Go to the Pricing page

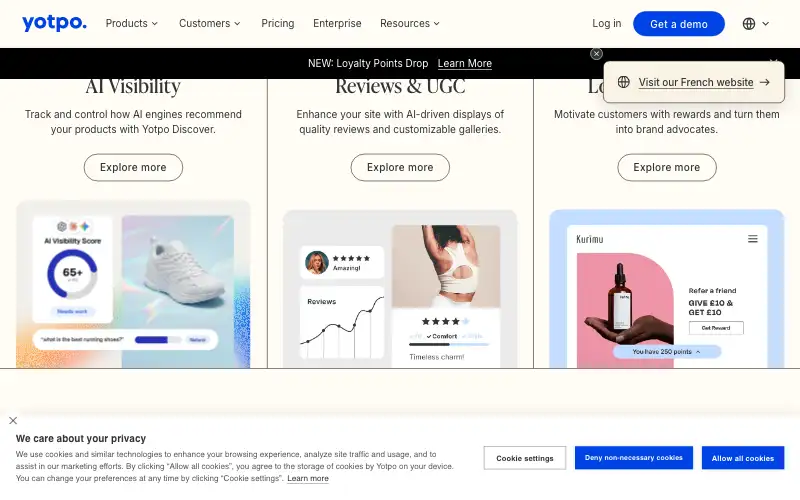click(278, 23)
